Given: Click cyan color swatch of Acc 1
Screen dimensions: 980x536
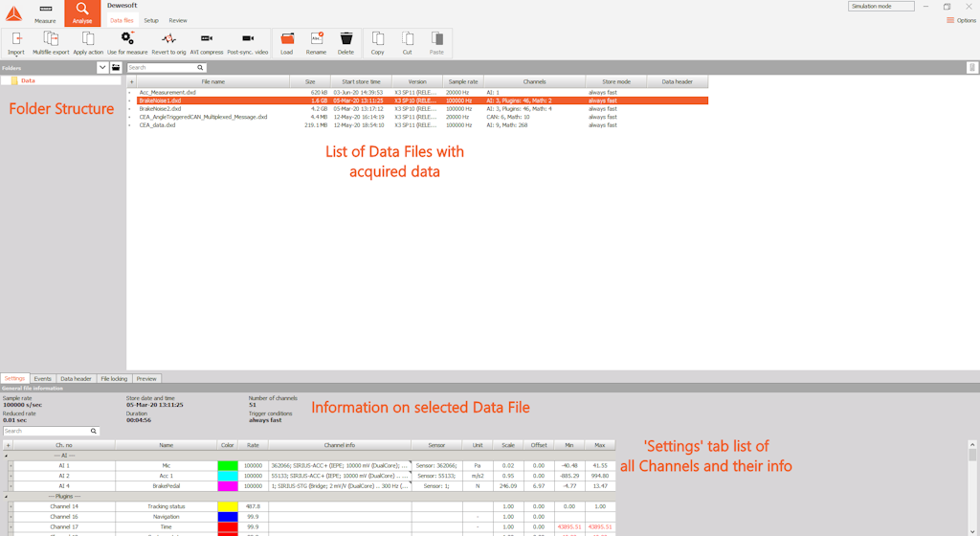Looking at the screenshot, I should tap(228, 476).
